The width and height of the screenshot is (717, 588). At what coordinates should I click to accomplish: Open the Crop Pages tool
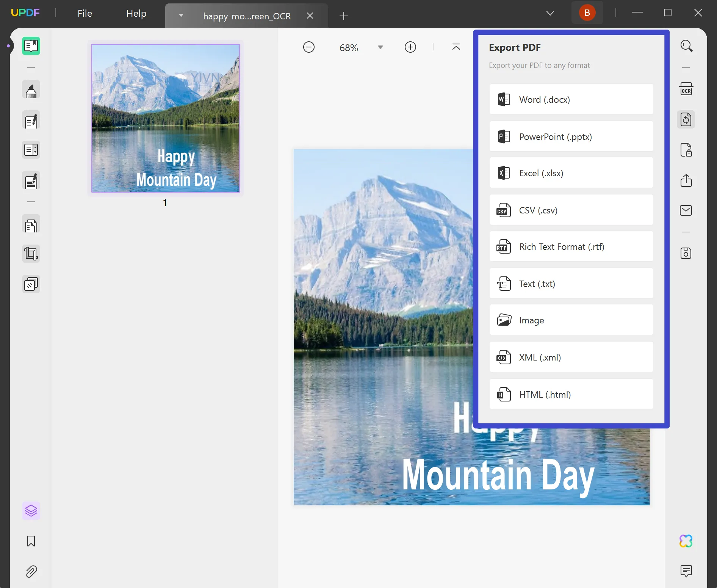[31, 254]
